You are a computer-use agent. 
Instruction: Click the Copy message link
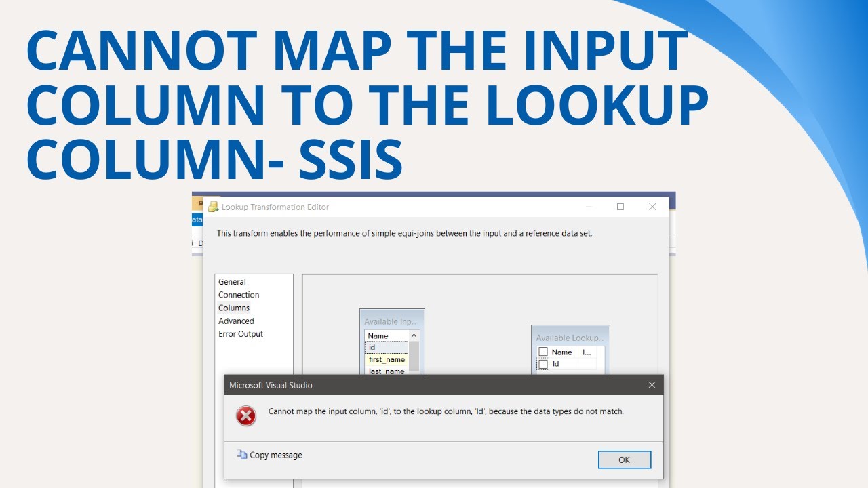point(275,455)
